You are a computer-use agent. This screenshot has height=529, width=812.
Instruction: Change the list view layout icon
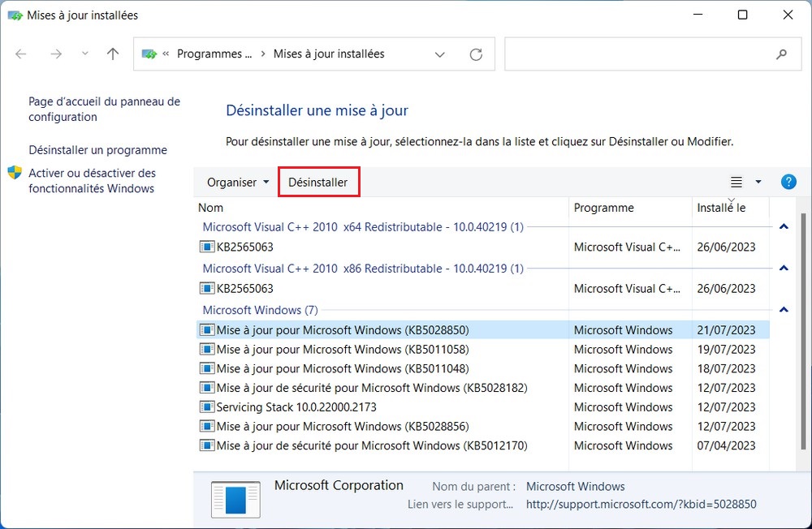point(736,183)
